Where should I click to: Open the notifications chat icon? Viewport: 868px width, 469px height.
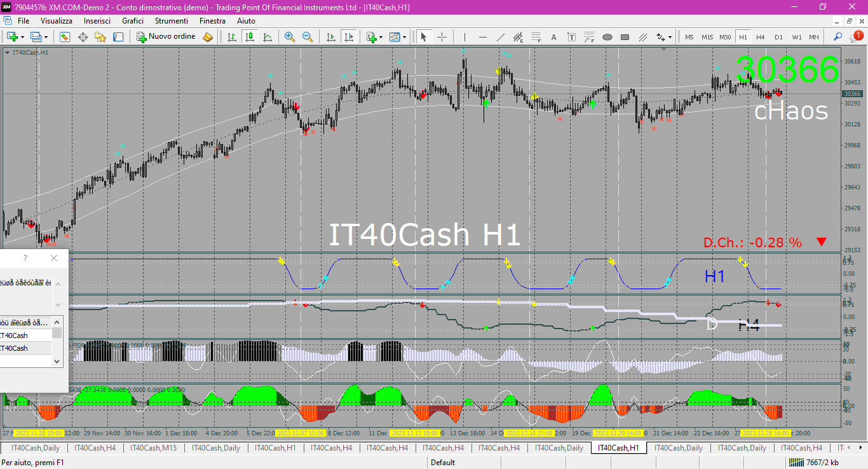tap(856, 36)
